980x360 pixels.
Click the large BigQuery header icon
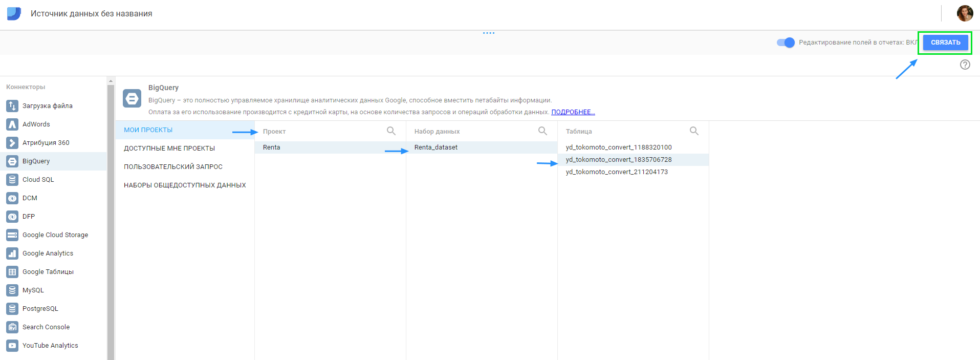click(132, 98)
